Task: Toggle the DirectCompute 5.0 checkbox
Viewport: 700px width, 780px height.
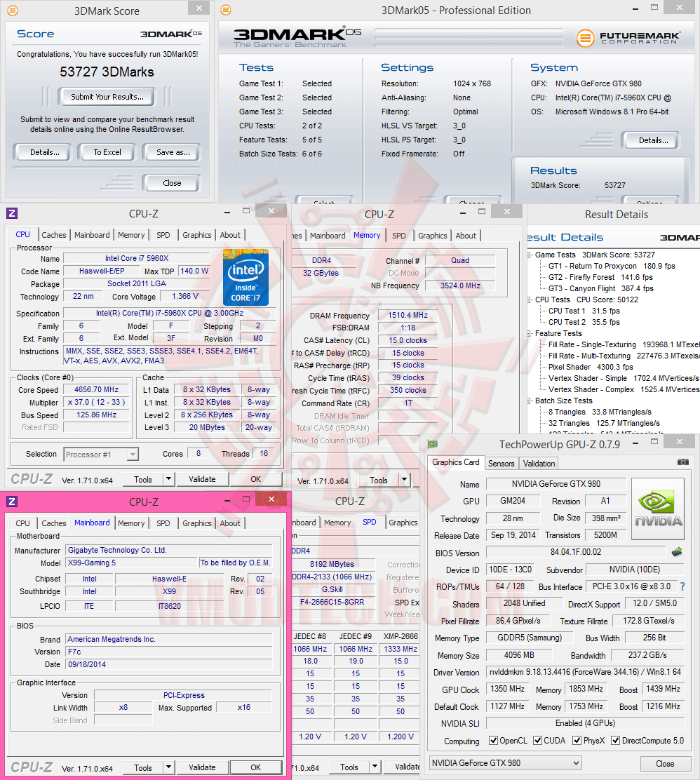Action: click(x=615, y=741)
